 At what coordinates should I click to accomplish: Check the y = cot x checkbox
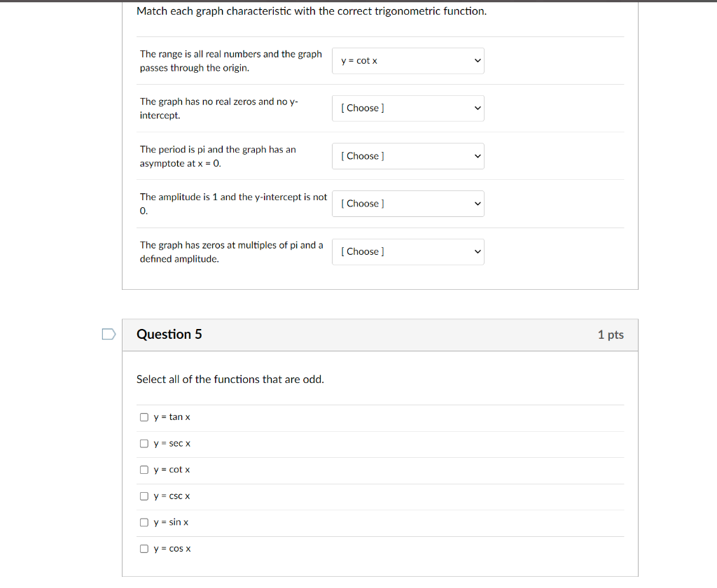(x=144, y=470)
